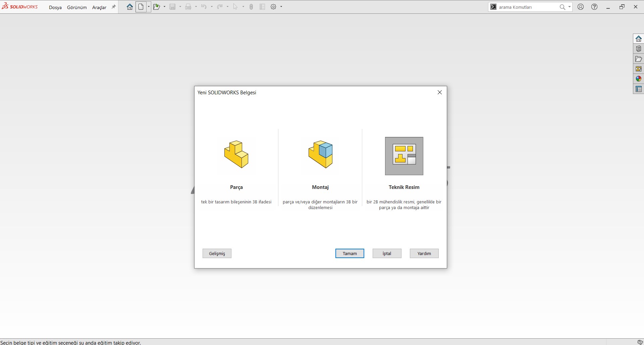This screenshot has height=345, width=644.
Task: Click the SOLIDWORKS logo
Action: [x=20, y=6]
